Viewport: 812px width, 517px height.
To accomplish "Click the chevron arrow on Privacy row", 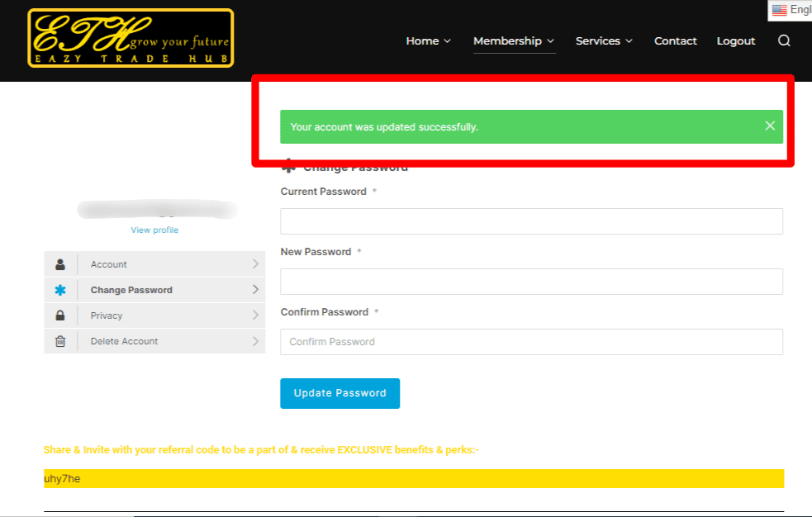I will (x=255, y=315).
